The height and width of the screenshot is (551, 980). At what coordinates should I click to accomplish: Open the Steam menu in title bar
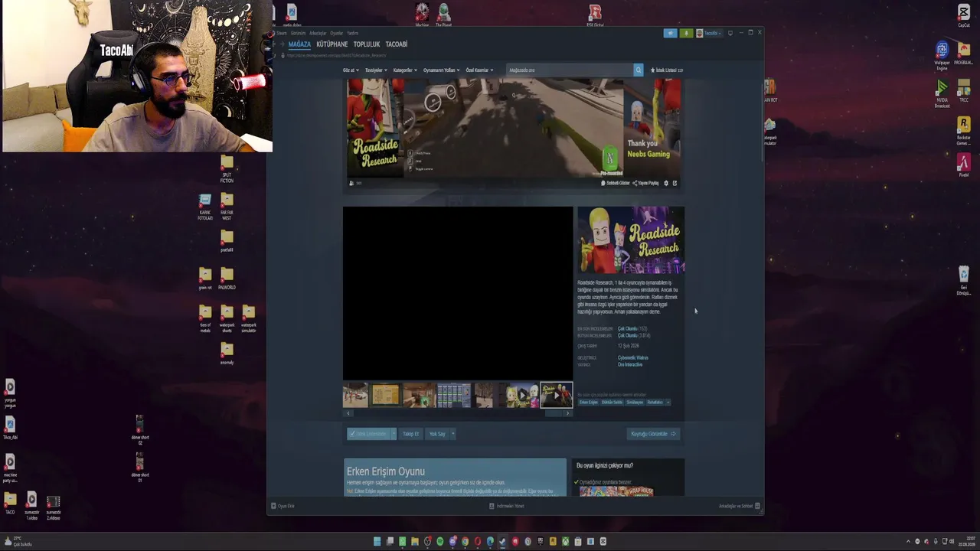click(282, 33)
